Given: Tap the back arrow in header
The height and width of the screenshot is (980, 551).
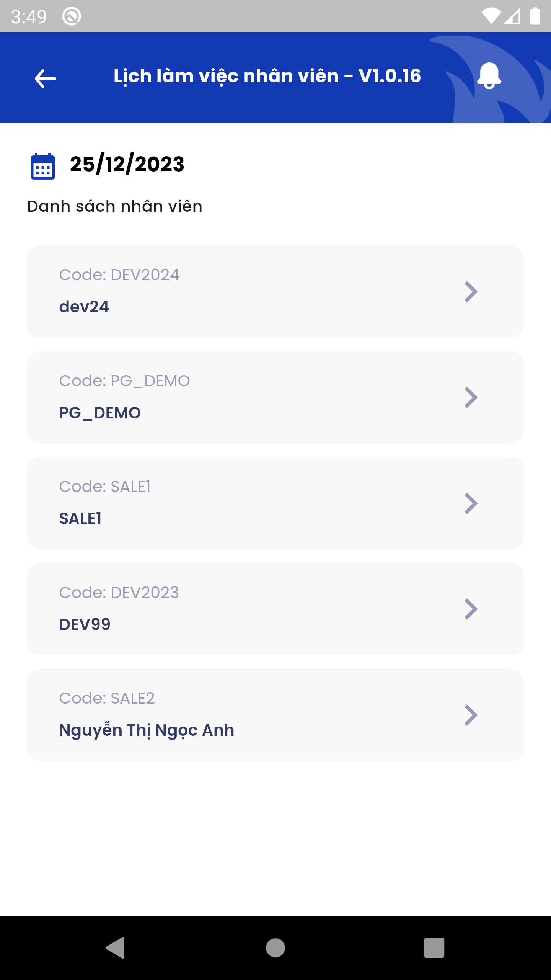Looking at the screenshot, I should tap(45, 78).
